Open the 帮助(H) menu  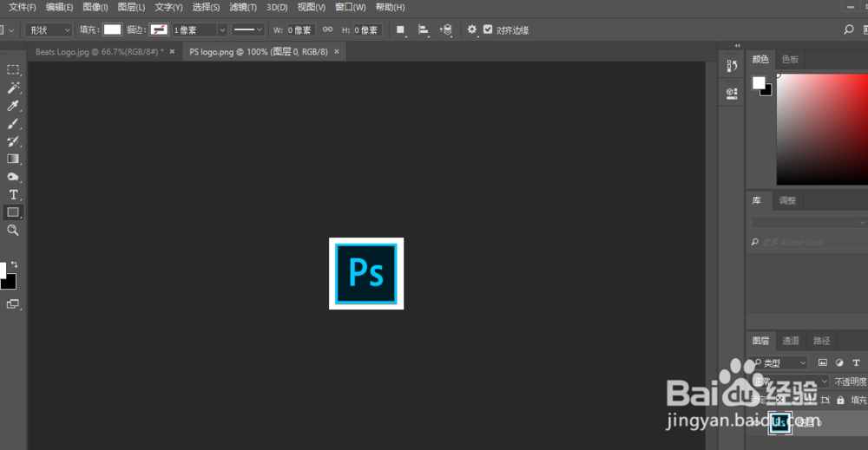point(391,7)
